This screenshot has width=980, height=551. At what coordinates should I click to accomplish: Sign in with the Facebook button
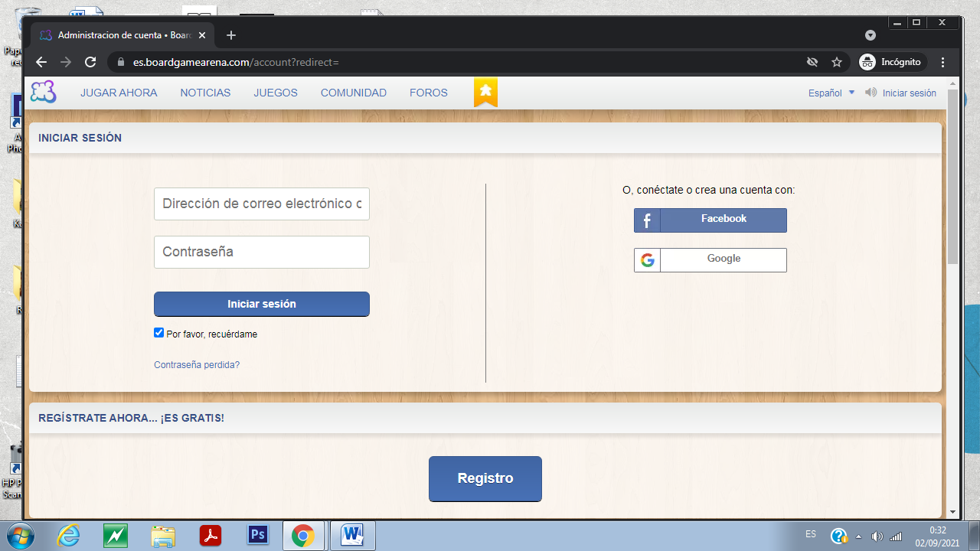[710, 220]
